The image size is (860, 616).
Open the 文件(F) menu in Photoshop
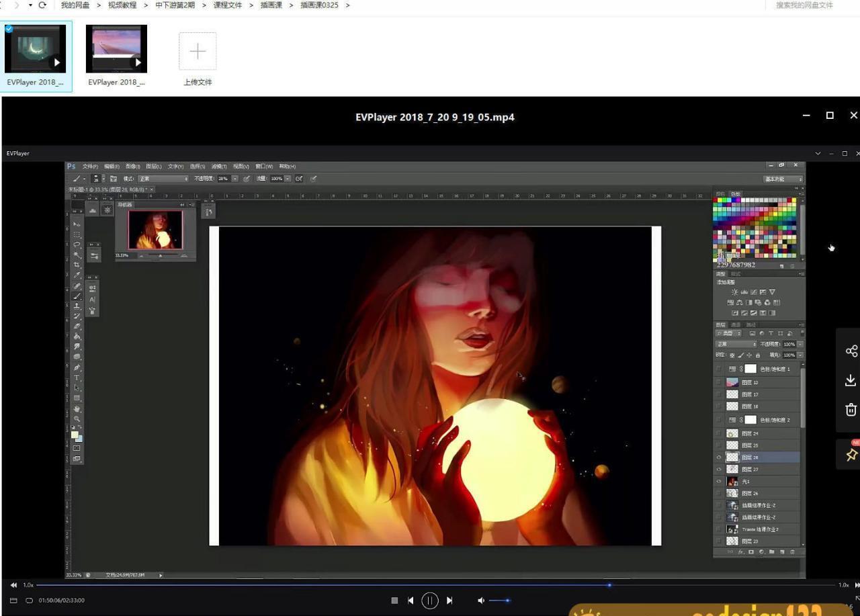point(90,167)
